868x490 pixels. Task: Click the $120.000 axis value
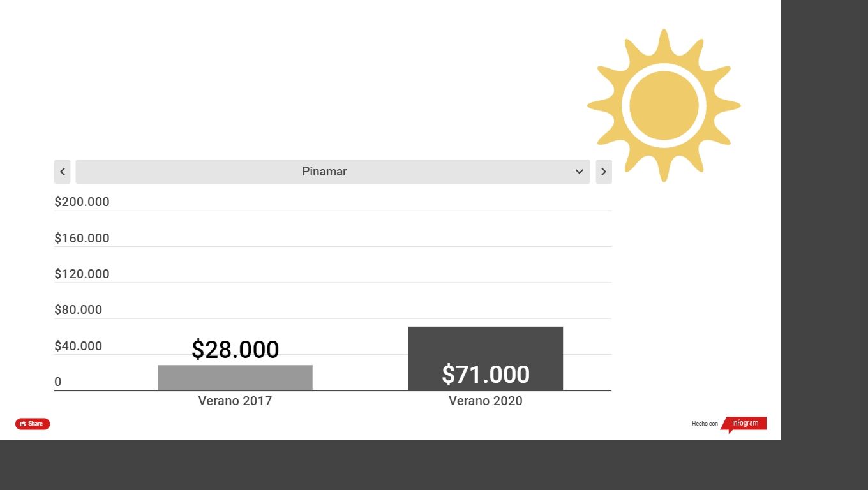tap(82, 274)
